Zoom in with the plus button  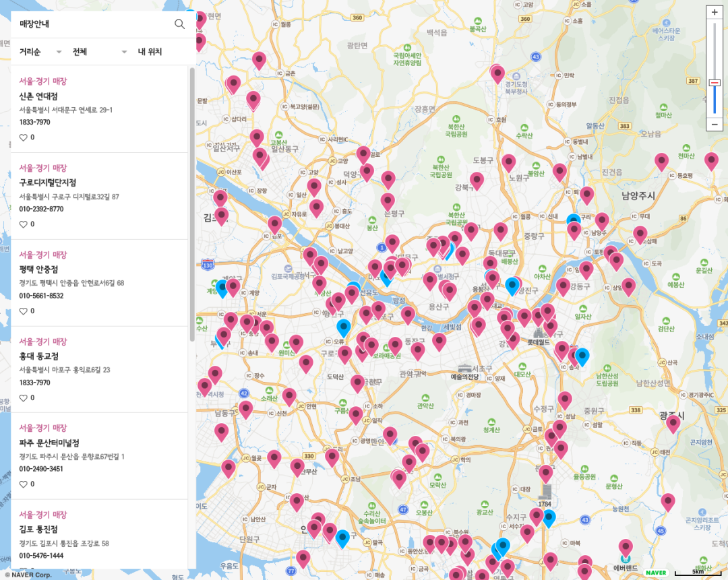point(715,12)
